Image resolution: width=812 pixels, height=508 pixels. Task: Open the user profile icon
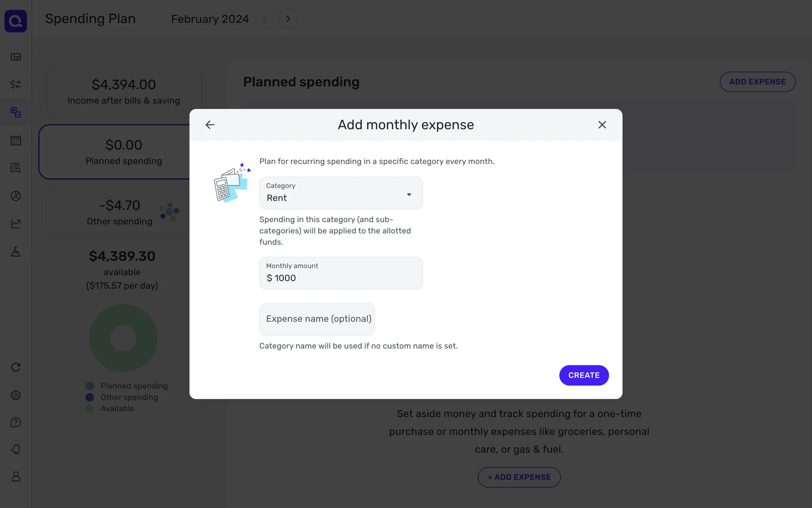click(x=16, y=477)
